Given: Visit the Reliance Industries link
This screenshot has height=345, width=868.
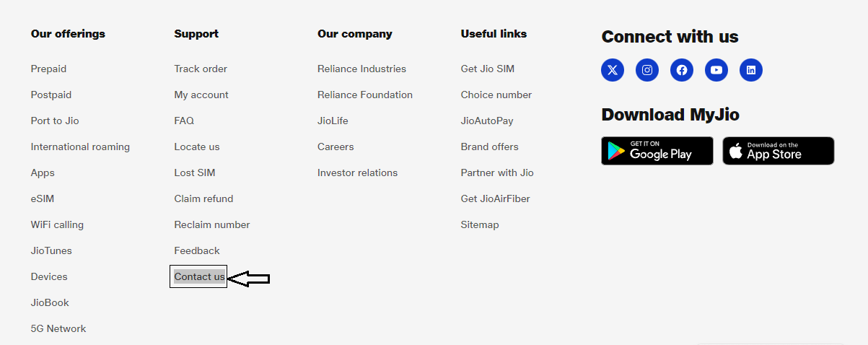Looking at the screenshot, I should click(x=361, y=69).
